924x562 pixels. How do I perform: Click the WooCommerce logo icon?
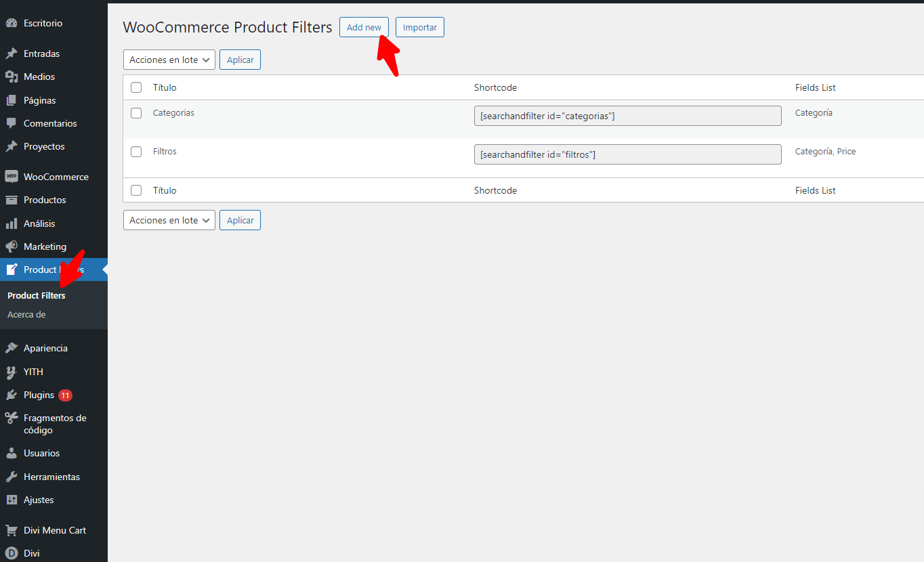[12, 177]
